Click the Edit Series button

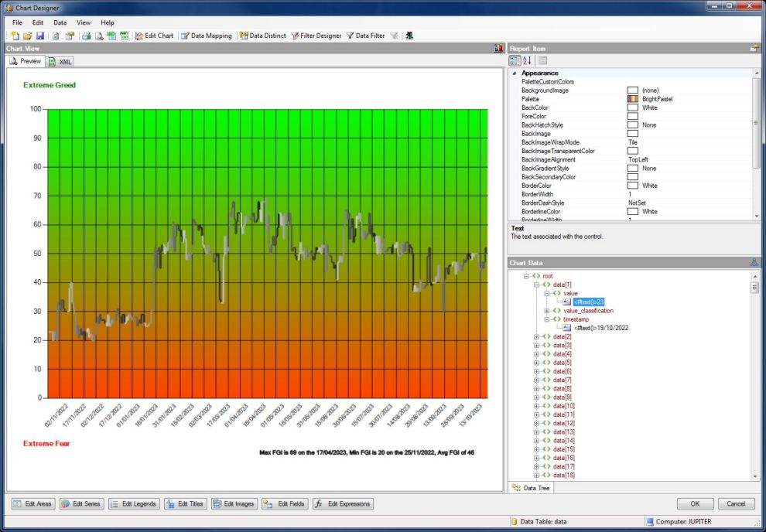81,504
